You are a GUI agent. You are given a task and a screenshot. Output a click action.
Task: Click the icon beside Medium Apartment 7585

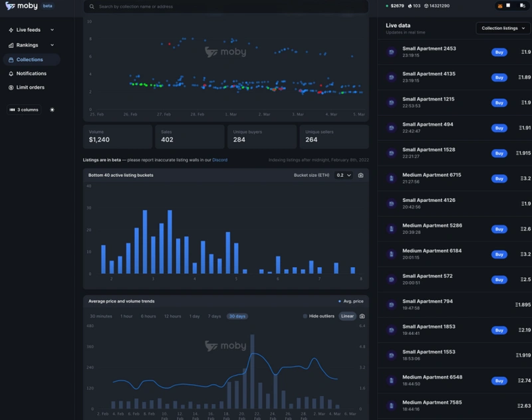click(x=391, y=406)
